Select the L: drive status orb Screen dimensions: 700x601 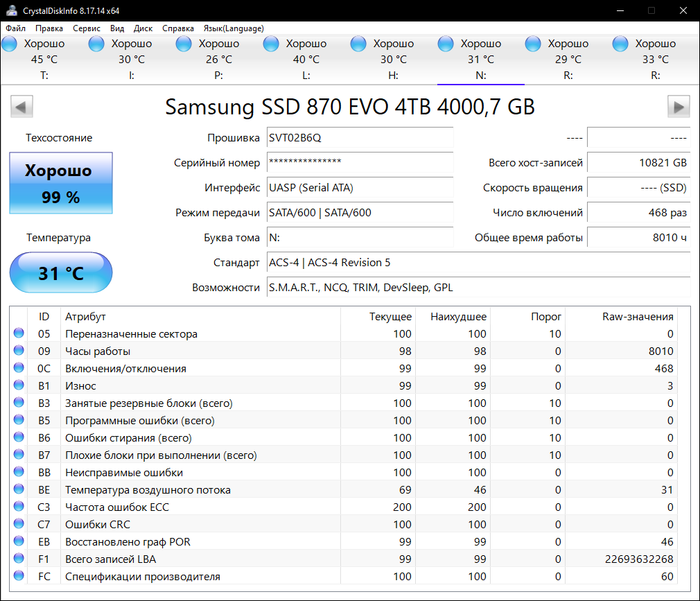272,44
